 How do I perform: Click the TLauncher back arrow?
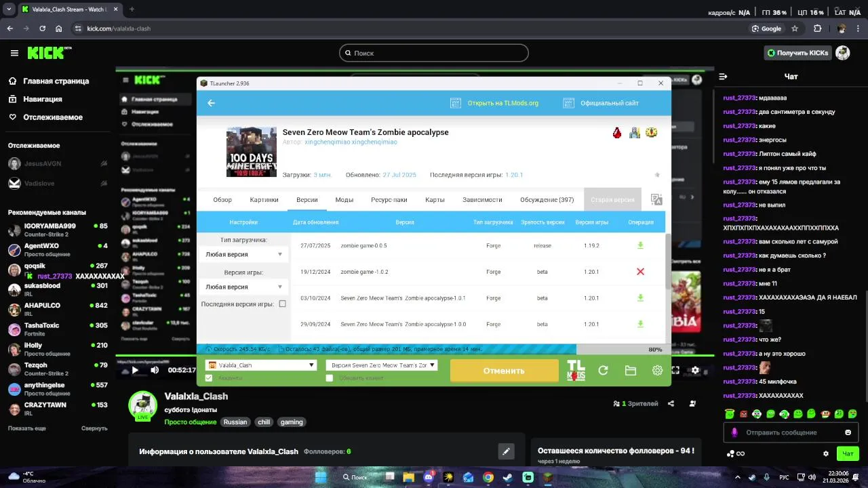coord(211,103)
